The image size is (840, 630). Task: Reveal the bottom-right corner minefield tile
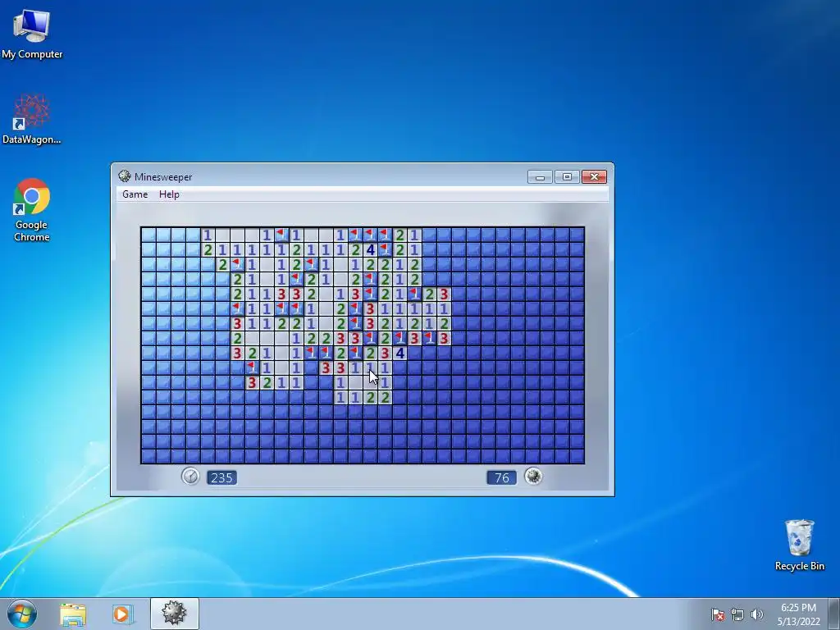pyautogui.click(x=577, y=456)
